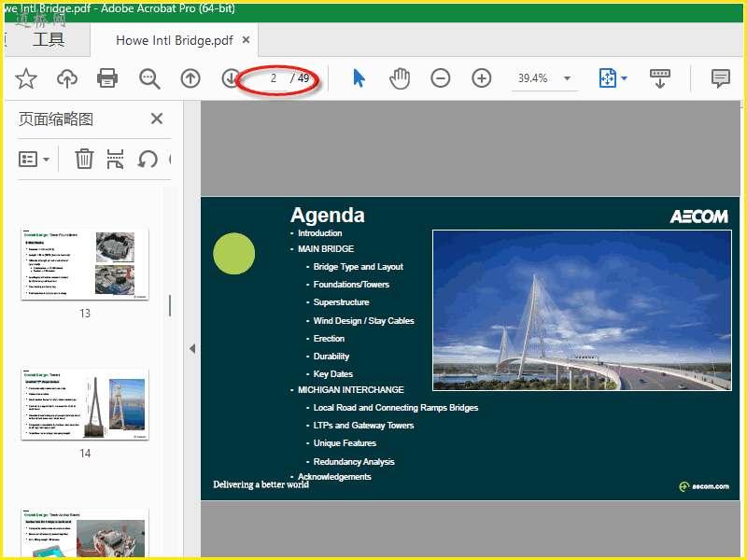Image resolution: width=747 pixels, height=560 pixels.
Task: Click the bookmark star icon
Action: (25, 78)
